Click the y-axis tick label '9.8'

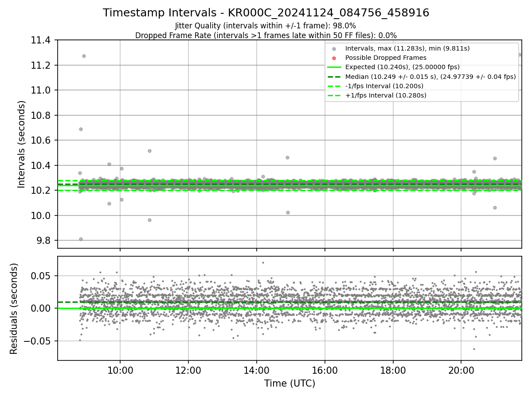[x=44, y=241]
